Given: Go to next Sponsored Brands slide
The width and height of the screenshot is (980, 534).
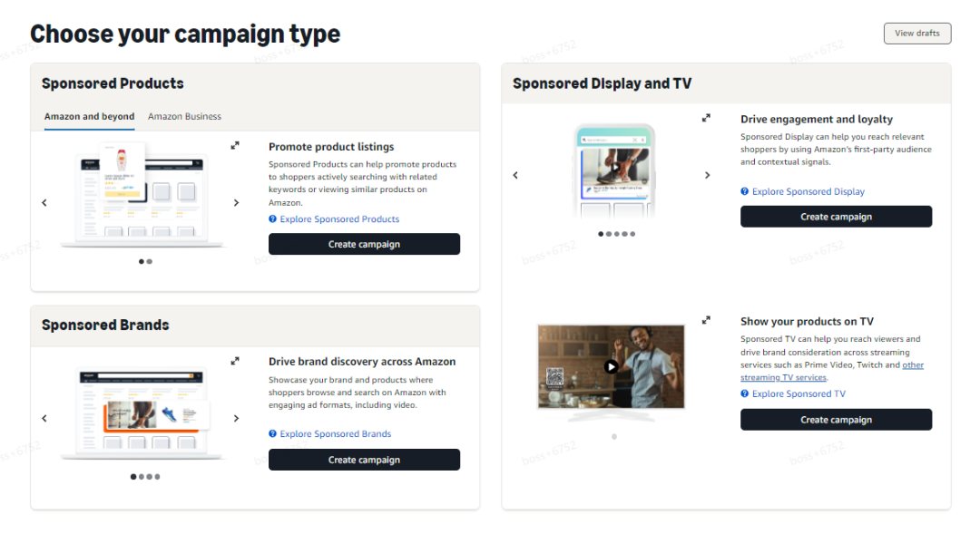Looking at the screenshot, I should point(236,419).
